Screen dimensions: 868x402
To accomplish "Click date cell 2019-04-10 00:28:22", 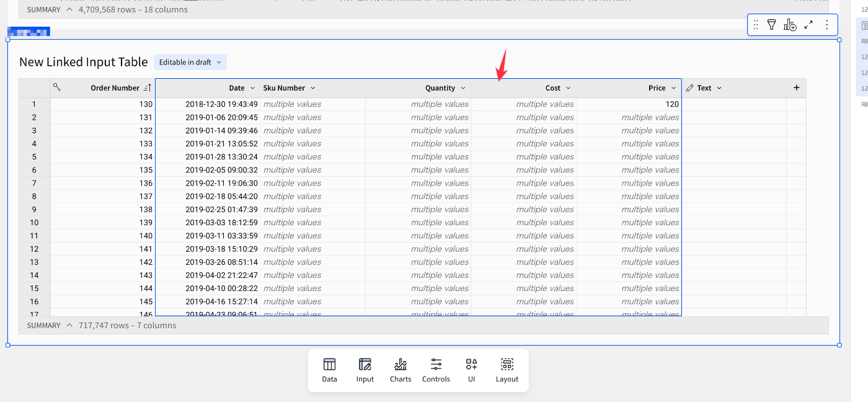I will tap(208, 288).
